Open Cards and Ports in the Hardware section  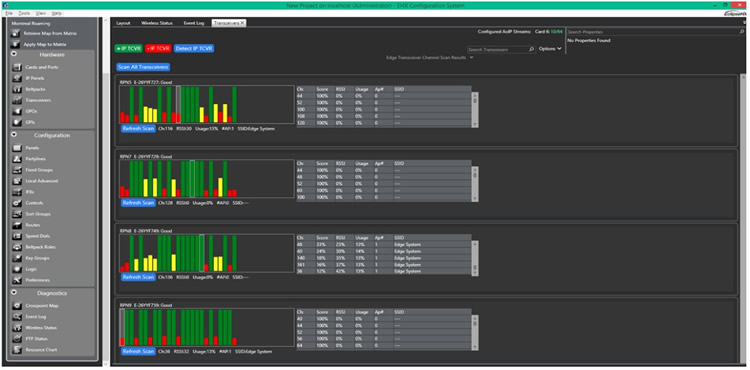point(41,67)
